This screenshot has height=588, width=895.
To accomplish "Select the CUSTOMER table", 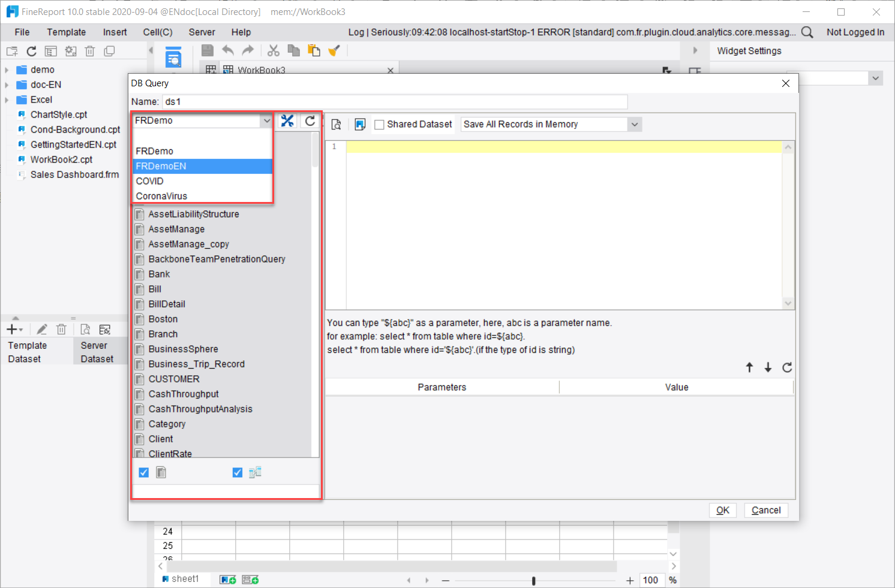I will tap(174, 379).
